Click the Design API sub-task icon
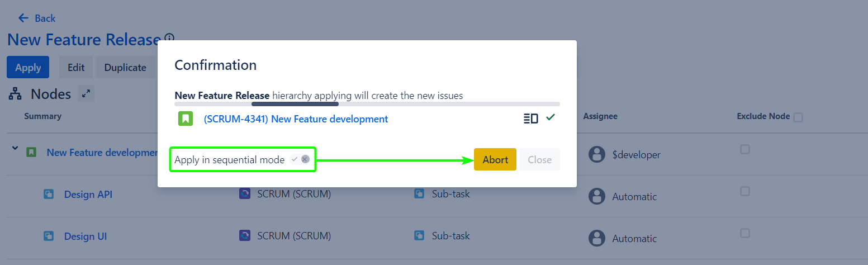 49,194
